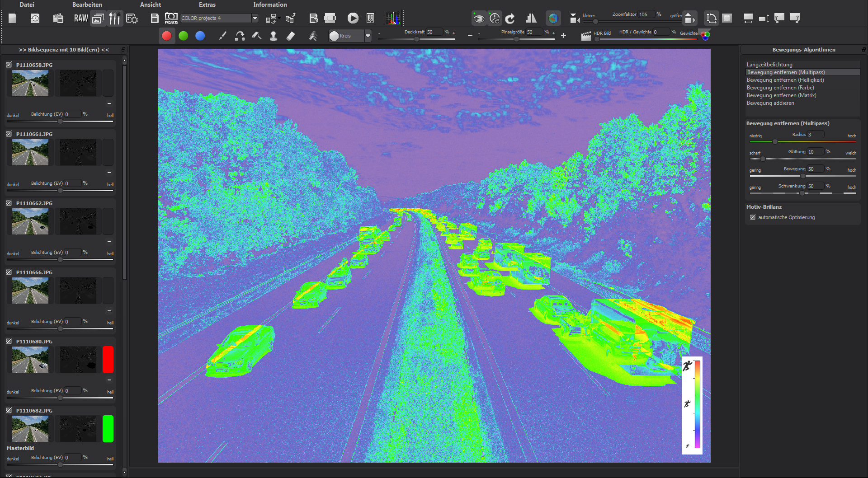The width and height of the screenshot is (868, 478).
Task: Select the blue weight color circle
Action: click(x=200, y=36)
